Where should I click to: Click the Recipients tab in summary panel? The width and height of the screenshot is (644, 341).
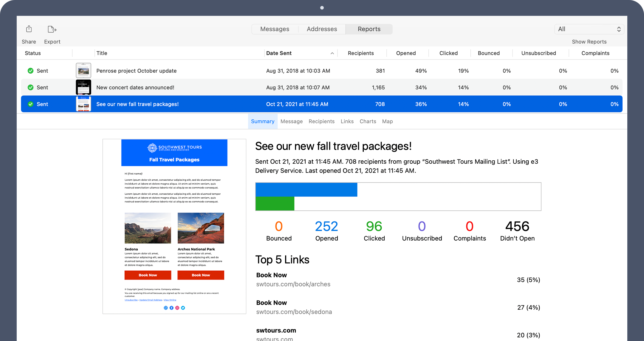pyautogui.click(x=322, y=121)
